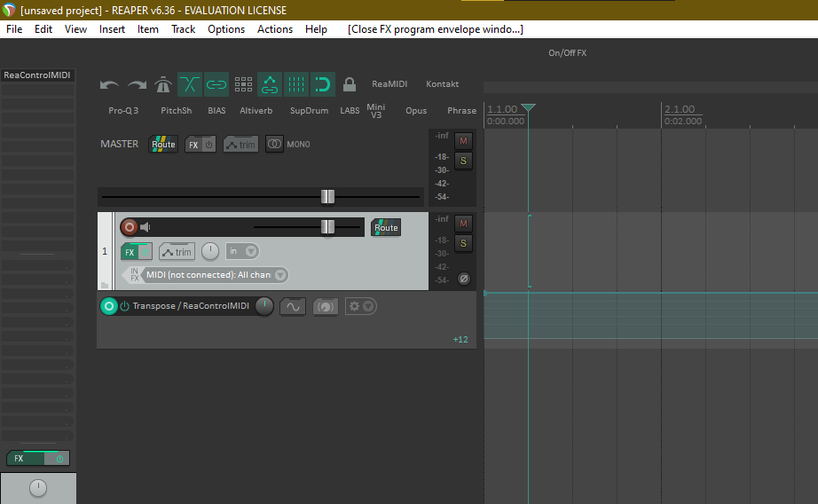
Task: Click the Redo arrow in the toolbar
Action: pos(137,84)
